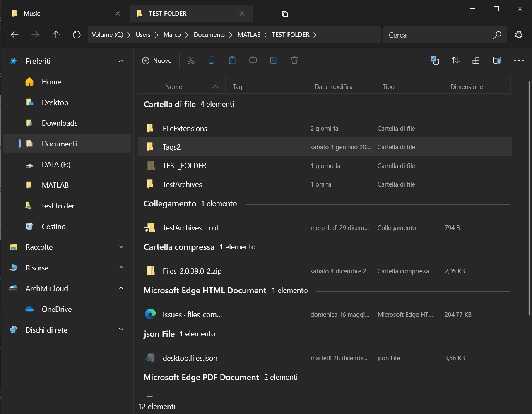
Task: Refresh the current folder view
Action: tap(77, 35)
